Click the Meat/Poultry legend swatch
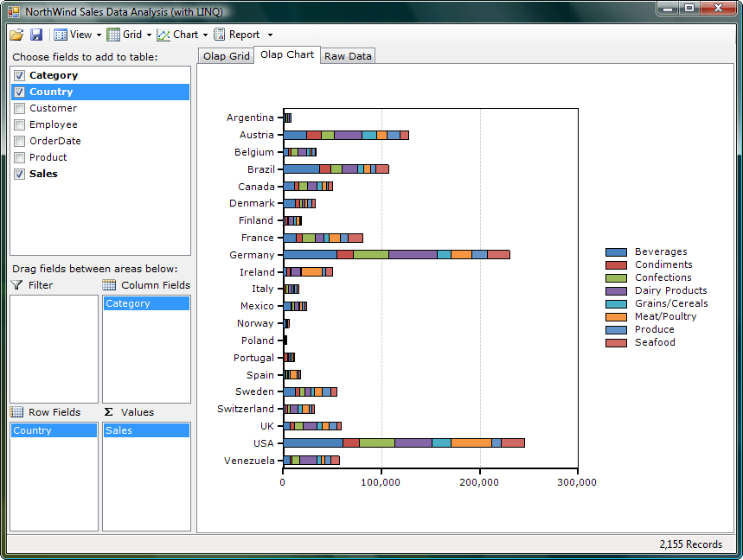The image size is (743, 560). 616,316
